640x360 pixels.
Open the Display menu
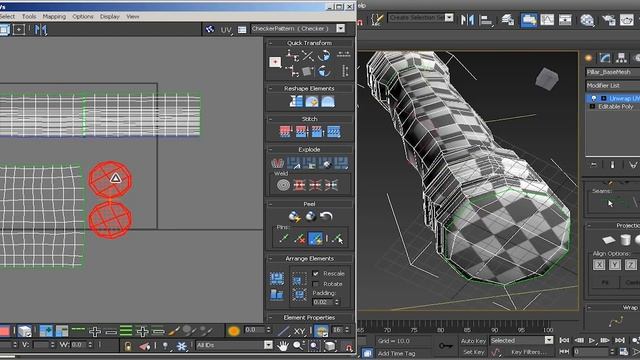tap(110, 16)
